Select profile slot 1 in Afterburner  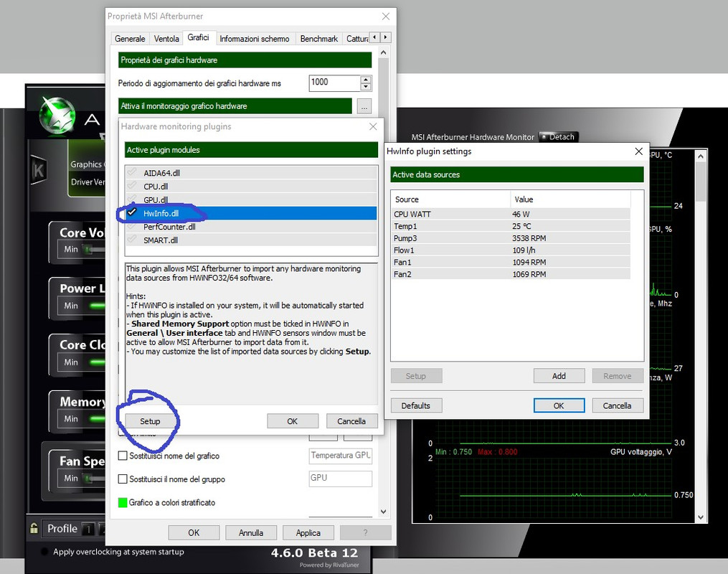click(x=88, y=529)
